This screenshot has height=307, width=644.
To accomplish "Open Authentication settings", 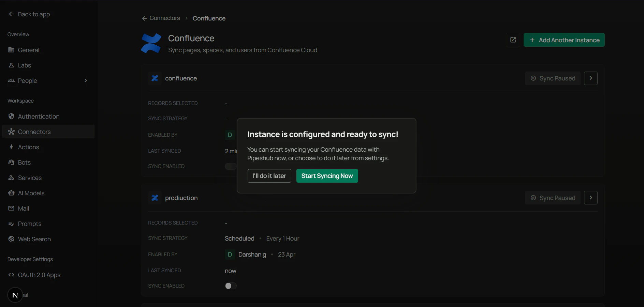I will (x=48, y=116).
